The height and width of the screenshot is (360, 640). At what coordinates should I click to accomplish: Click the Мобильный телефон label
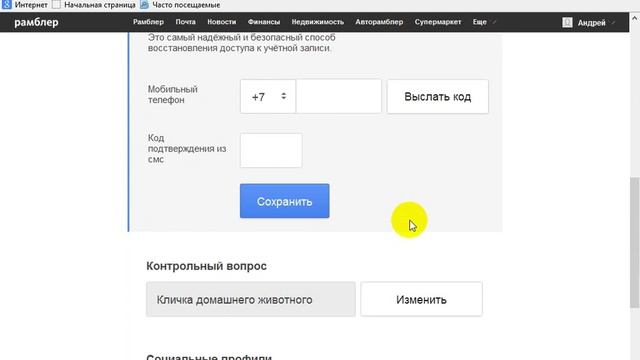(x=173, y=94)
